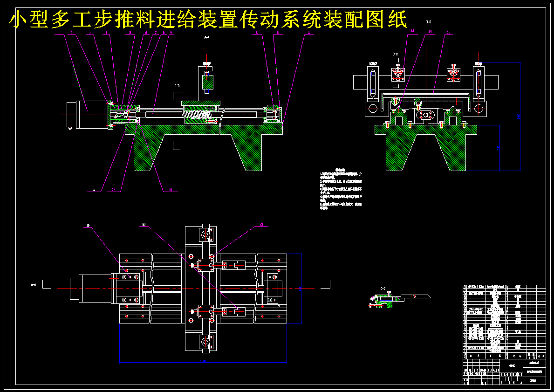
Task: Select part callout number 17
Action: (113, 189)
